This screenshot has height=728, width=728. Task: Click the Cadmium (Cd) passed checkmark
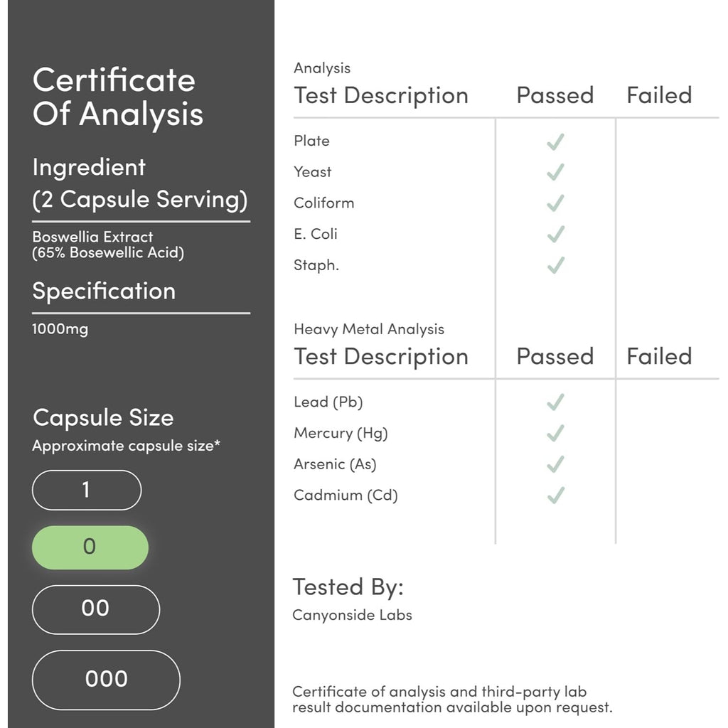[x=555, y=496]
